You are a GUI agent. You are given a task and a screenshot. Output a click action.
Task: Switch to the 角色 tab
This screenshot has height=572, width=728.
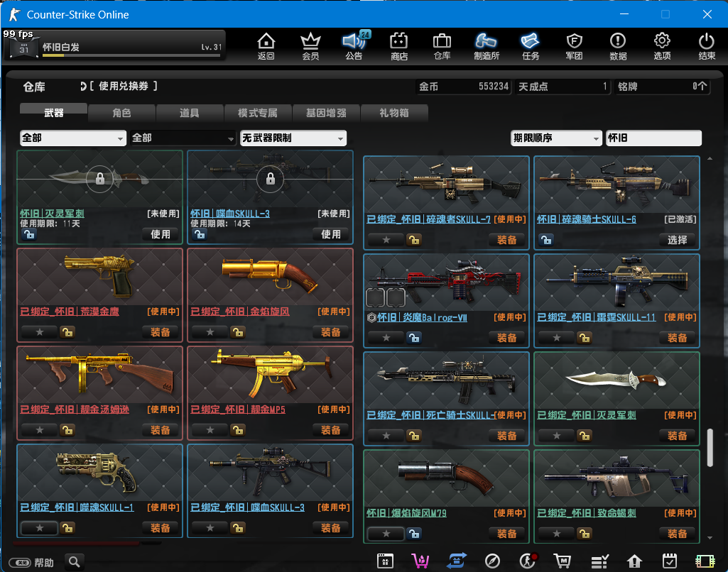pyautogui.click(x=121, y=113)
